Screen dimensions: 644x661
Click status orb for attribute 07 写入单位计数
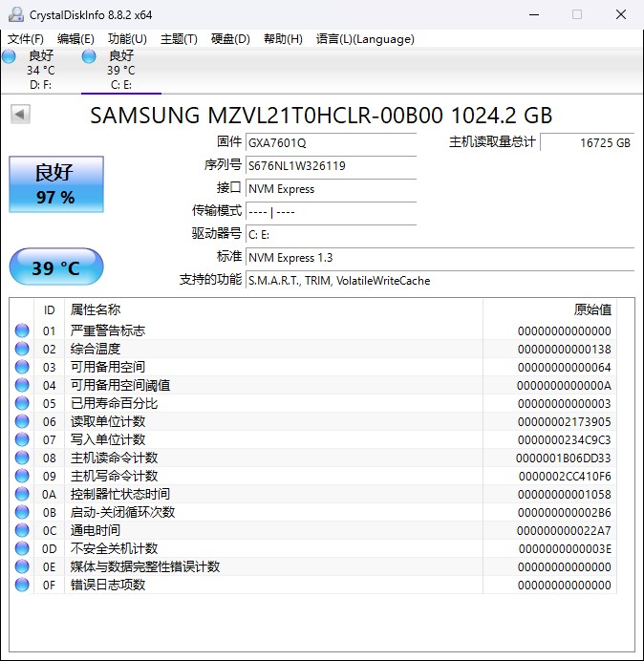[x=22, y=439]
